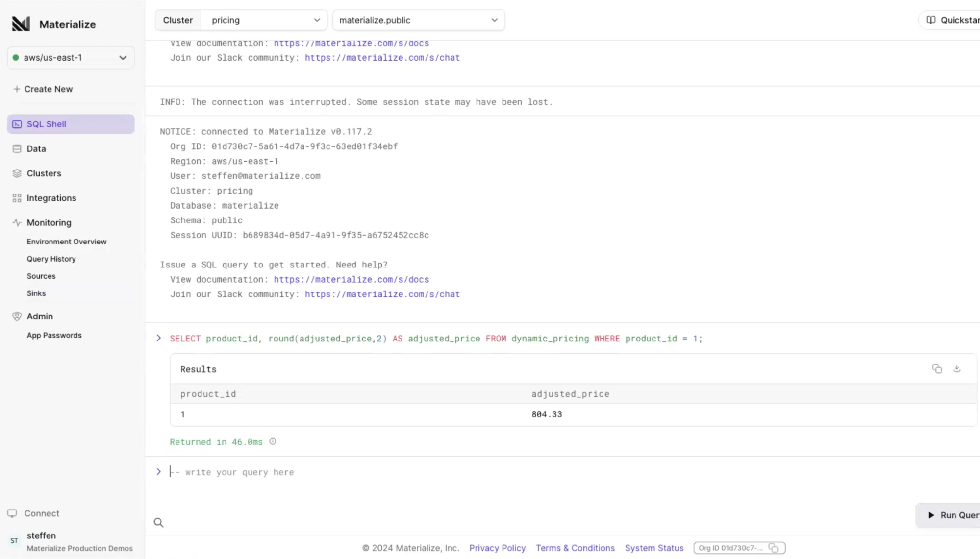Click the Integrations grid icon
Image resolution: width=980 pixels, height=559 pixels.
(x=17, y=198)
